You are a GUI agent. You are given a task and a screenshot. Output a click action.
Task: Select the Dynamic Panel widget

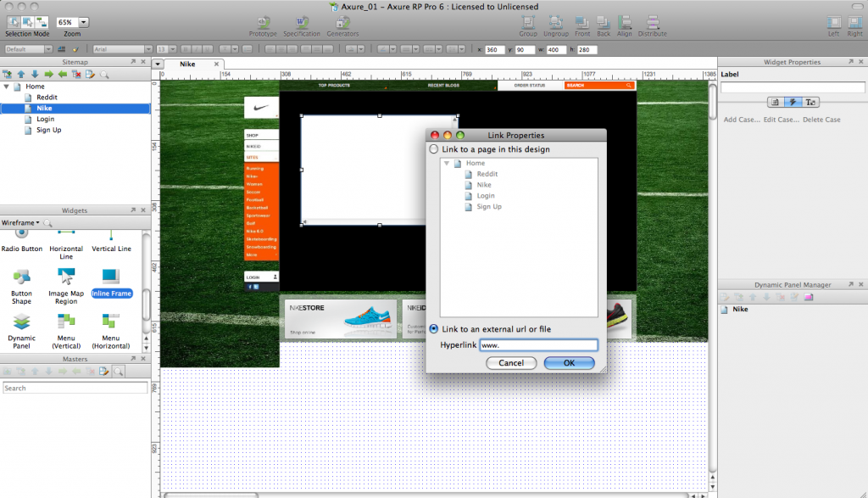[21, 331]
